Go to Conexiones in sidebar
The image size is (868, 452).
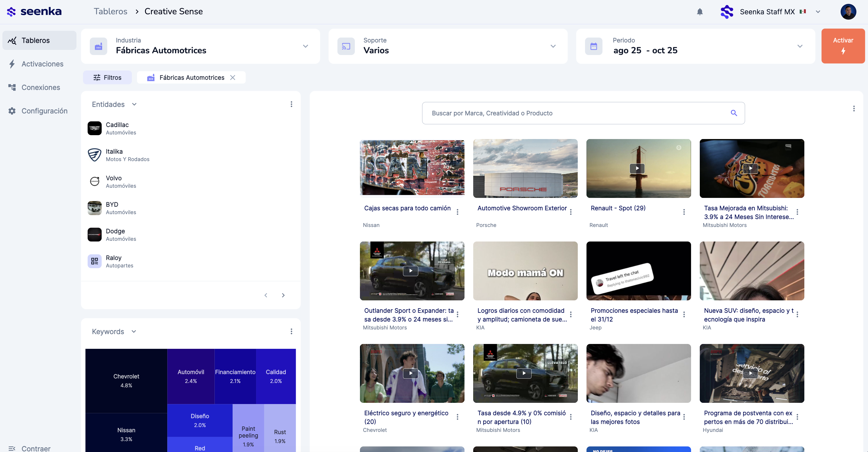pyautogui.click(x=40, y=87)
